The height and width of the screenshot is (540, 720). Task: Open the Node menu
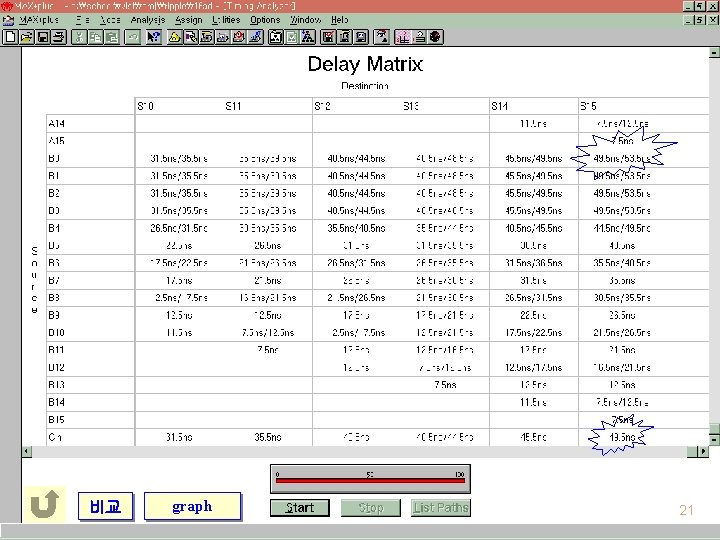(110, 20)
